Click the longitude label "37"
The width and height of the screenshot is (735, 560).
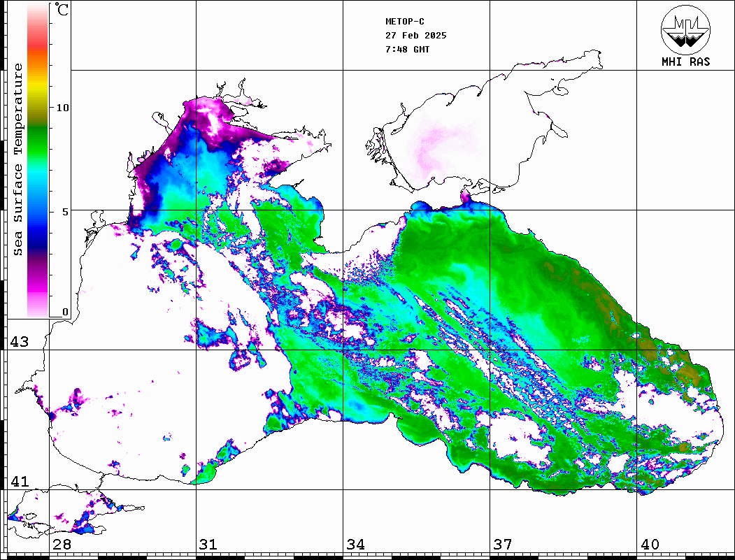[x=503, y=544]
